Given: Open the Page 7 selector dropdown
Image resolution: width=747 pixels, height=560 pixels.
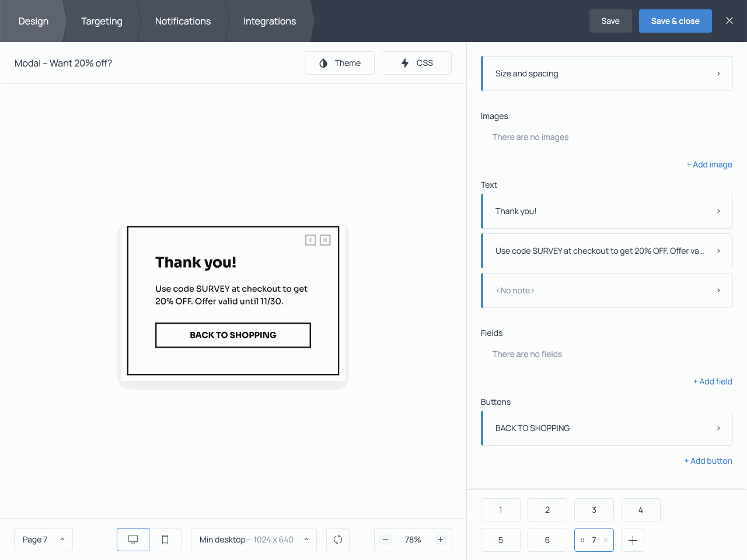Looking at the screenshot, I should coord(43,540).
